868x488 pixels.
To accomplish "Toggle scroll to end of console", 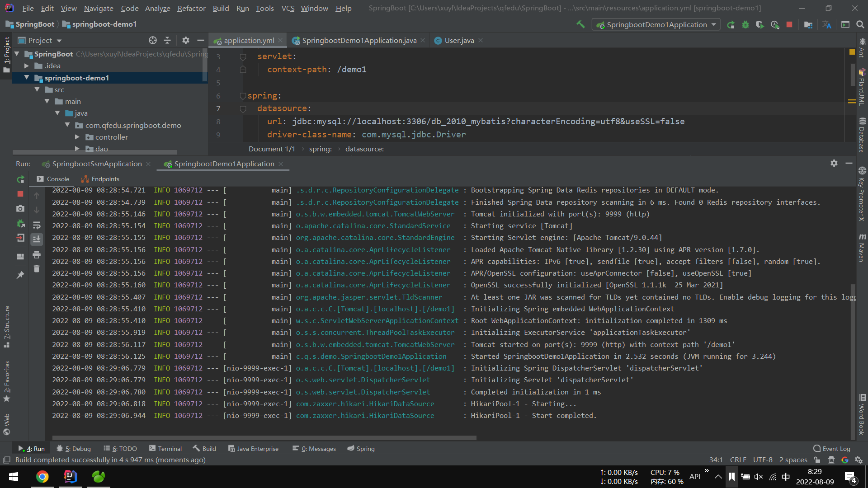I will [x=37, y=239].
